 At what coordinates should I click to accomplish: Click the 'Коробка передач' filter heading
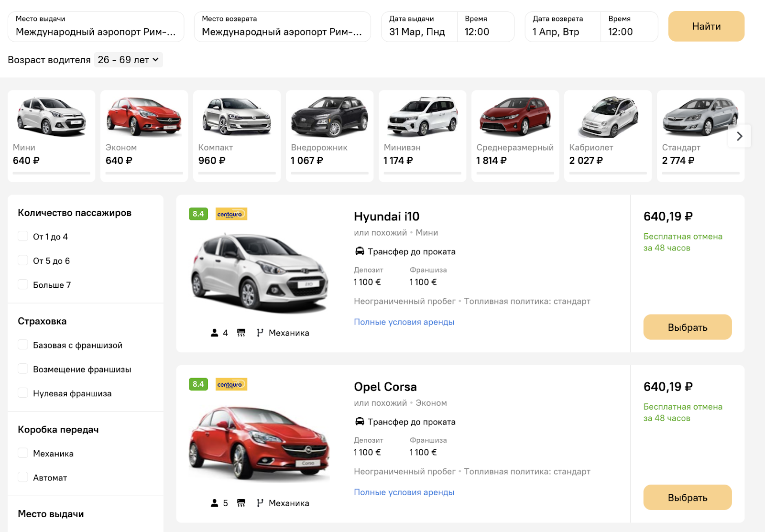58,429
